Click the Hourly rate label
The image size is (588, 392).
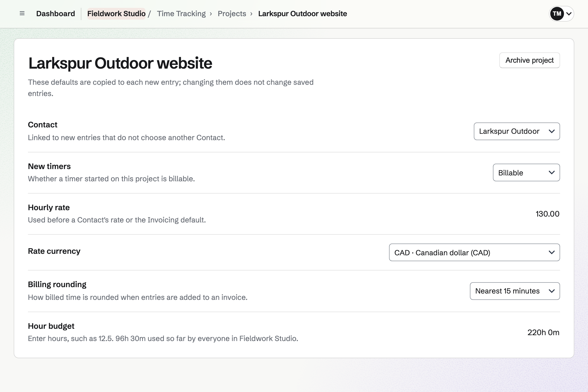(x=49, y=208)
